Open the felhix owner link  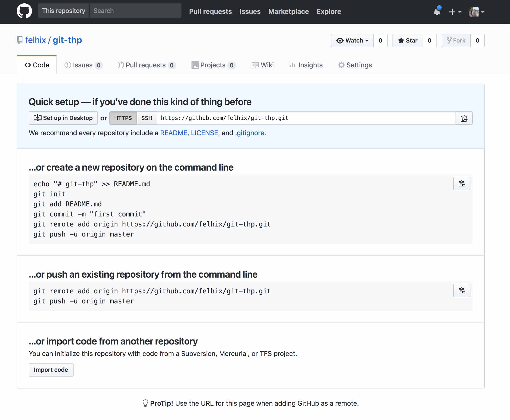[x=36, y=40]
